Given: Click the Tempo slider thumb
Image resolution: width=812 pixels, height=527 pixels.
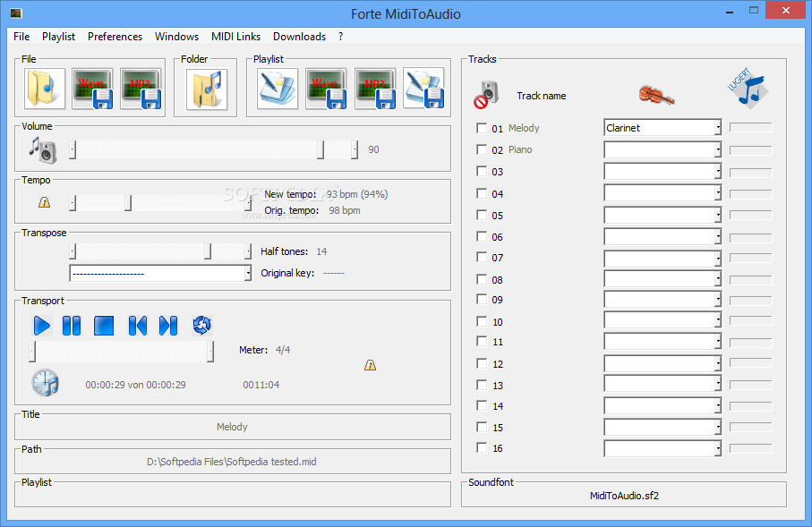Looking at the screenshot, I should [128, 203].
